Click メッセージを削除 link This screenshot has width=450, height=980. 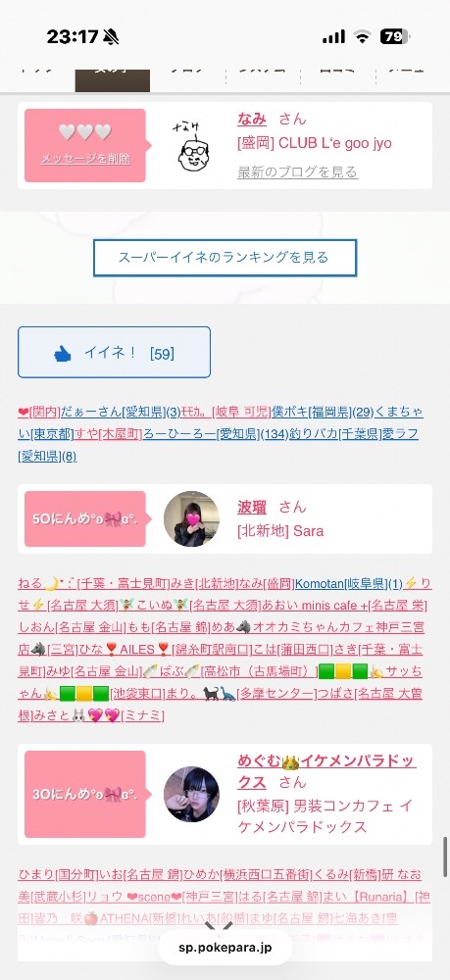(x=85, y=159)
